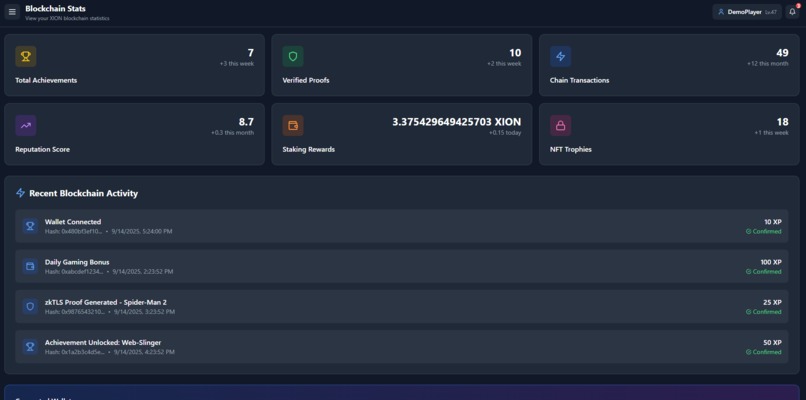This screenshot has height=400, width=806.
Task: Click the 8.7 reputation value
Action: coord(246,122)
